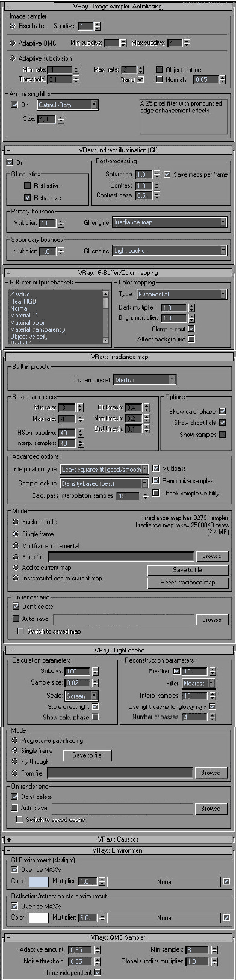
Task: Toggle the Clamp output checkbox
Action: [x=191, y=329]
